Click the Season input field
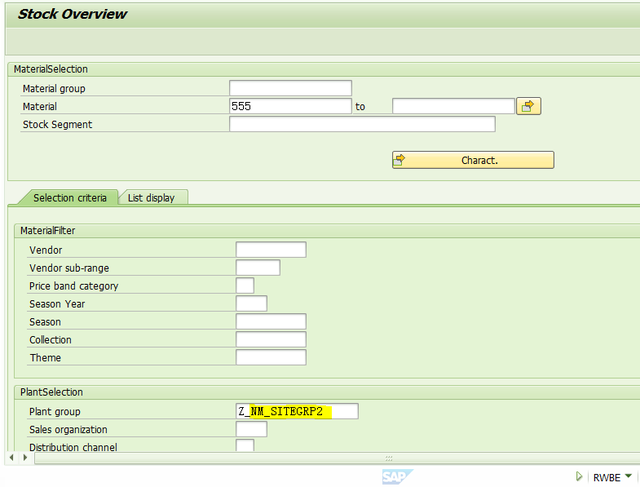Image resolution: width=640 pixels, height=487 pixels. [271, 322]
